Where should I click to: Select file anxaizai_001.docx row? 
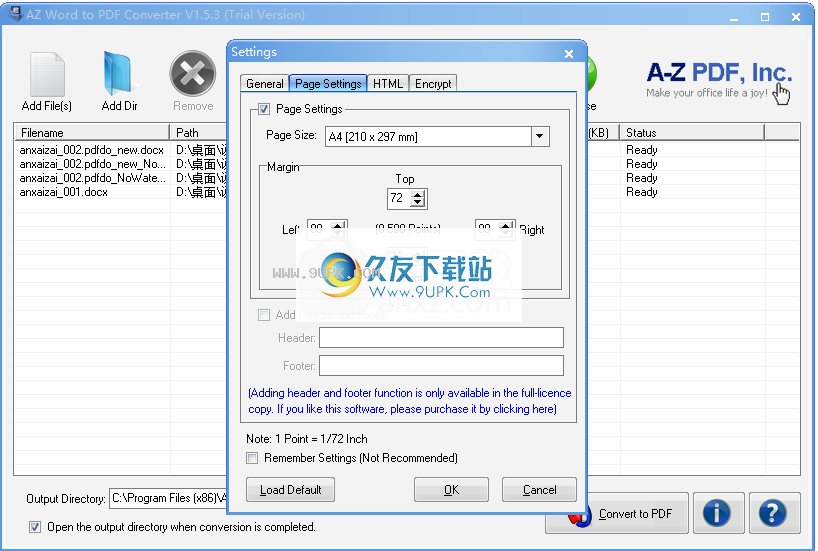(x=64, y=192)
